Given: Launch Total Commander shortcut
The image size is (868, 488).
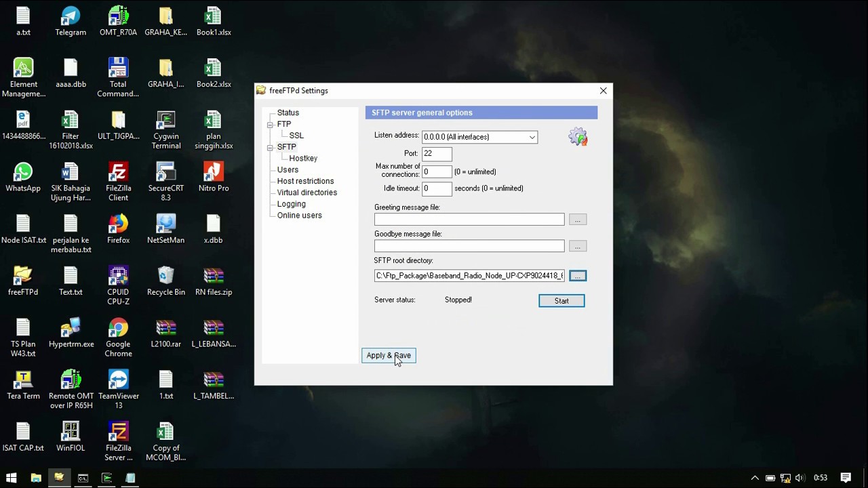Looking at the screenshot, I should 118,78.
